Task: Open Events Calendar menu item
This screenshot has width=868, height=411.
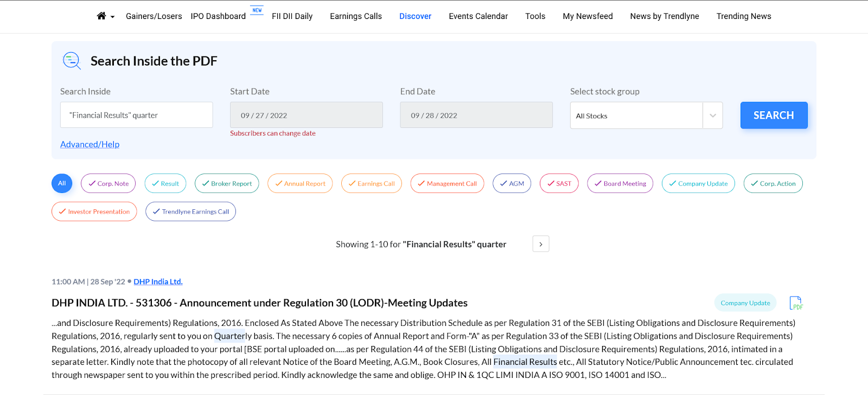Action: tap(478, 16)
